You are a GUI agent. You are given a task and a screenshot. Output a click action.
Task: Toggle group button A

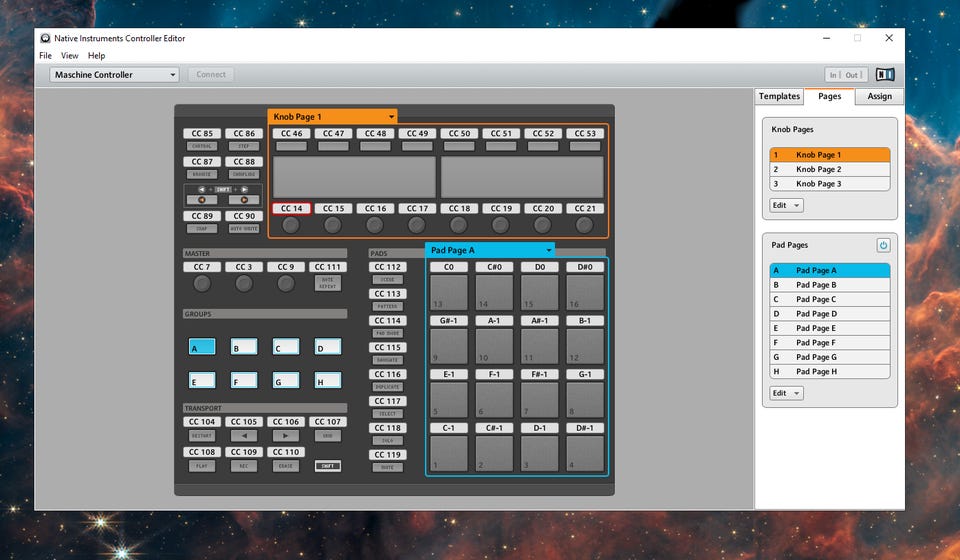point(202,347)
